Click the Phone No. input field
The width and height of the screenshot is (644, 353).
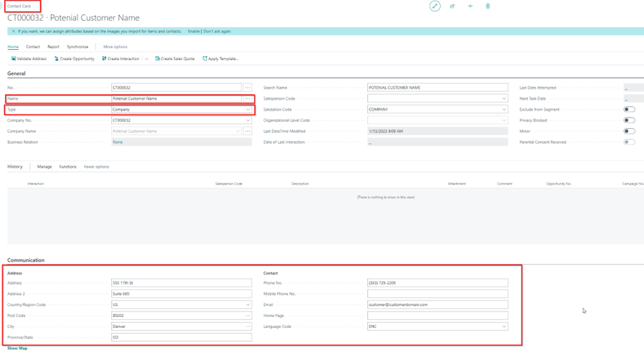[437, 282]
